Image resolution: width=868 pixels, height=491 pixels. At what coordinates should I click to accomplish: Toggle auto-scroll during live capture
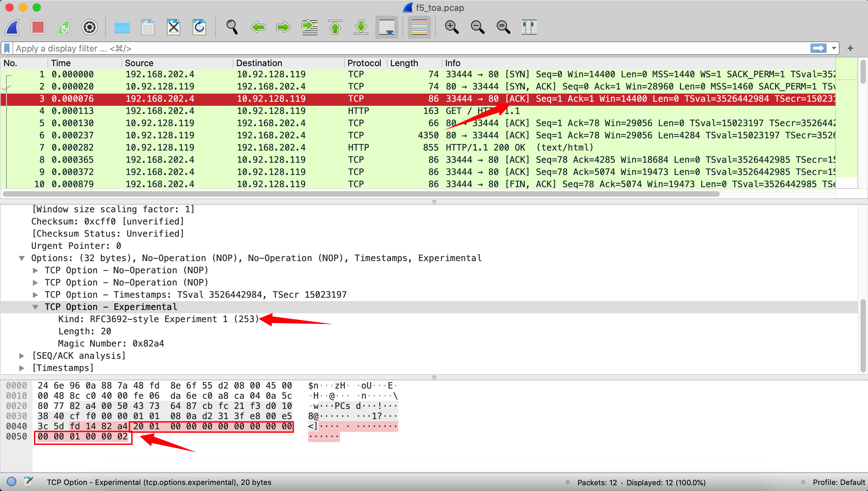pyautogui.click(x=386, y=27)
